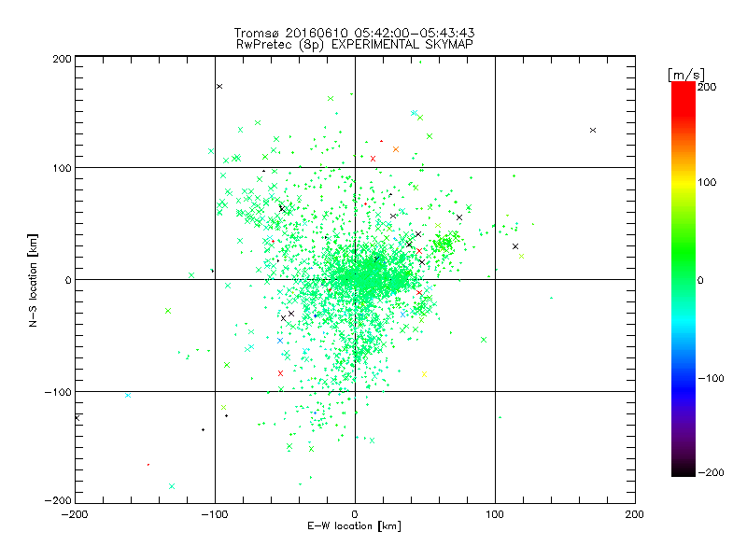Click the title line starting with Tromsø 20160610
Image resolution: width=747 pixels, height=560 pixels.
[x=354, y=33]
